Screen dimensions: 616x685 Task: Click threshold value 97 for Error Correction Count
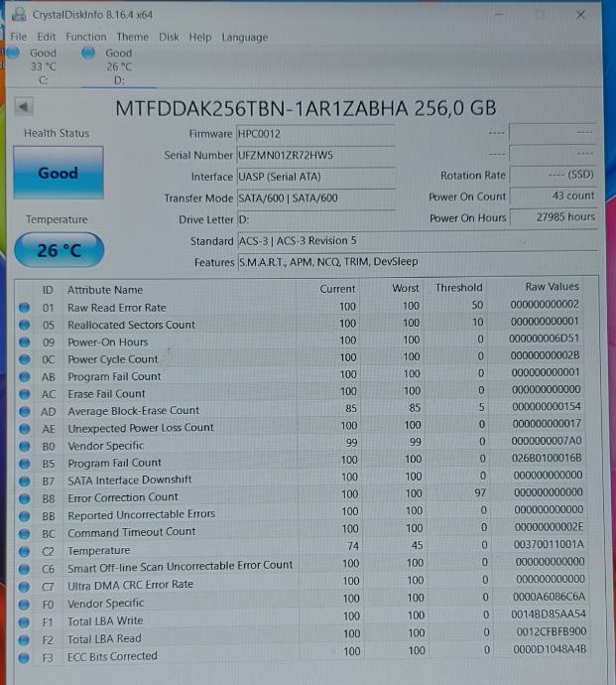click(x=480, y=492)
